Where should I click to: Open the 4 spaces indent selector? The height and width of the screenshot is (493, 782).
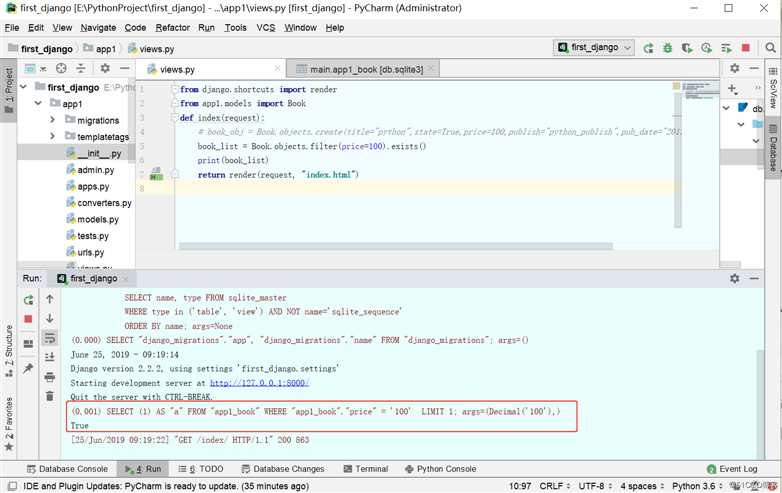coord(642,486)
